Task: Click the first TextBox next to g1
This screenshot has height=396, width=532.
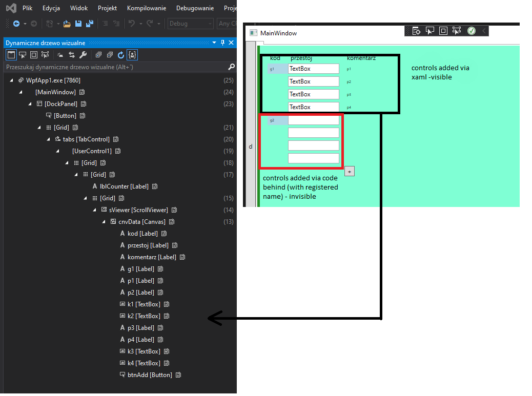Action: 313,69
